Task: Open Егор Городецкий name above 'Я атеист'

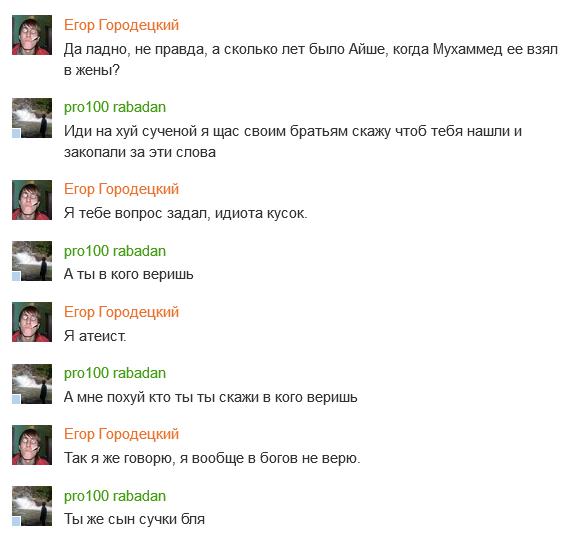Action: pyautogui.click(x=121, y=312)
